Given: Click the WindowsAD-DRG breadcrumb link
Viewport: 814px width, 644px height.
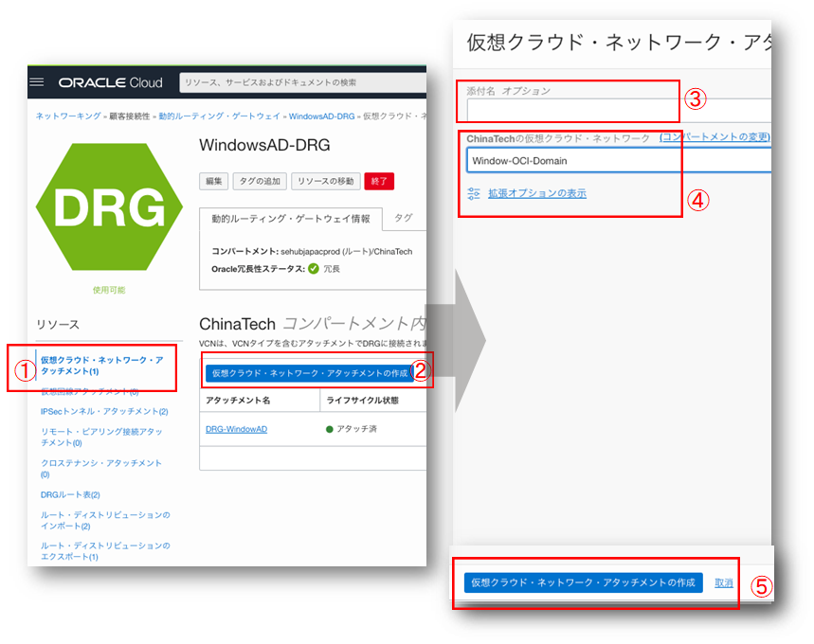Looking at the screenshot, I should tap(321, 116).
